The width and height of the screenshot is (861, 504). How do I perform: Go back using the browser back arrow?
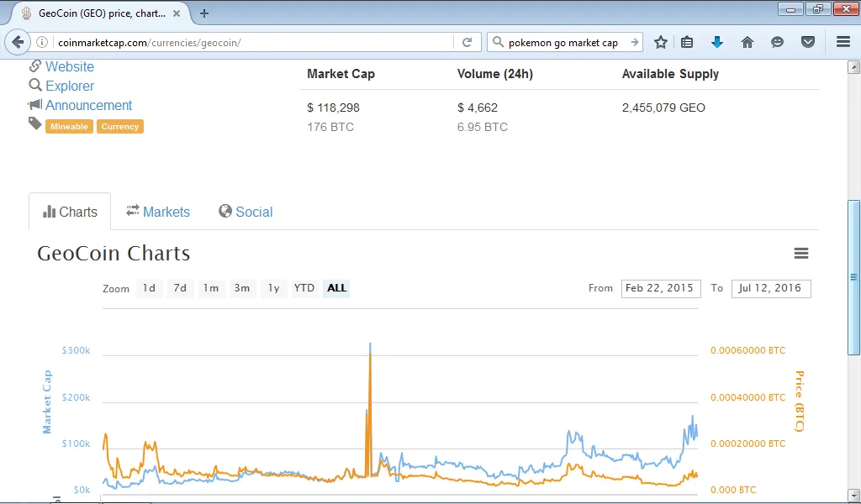coord(18,42)
